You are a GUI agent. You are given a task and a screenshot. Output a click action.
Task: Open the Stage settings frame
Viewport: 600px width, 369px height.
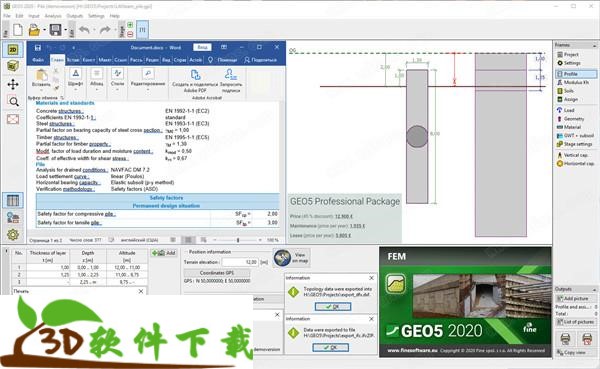(575, 144)
